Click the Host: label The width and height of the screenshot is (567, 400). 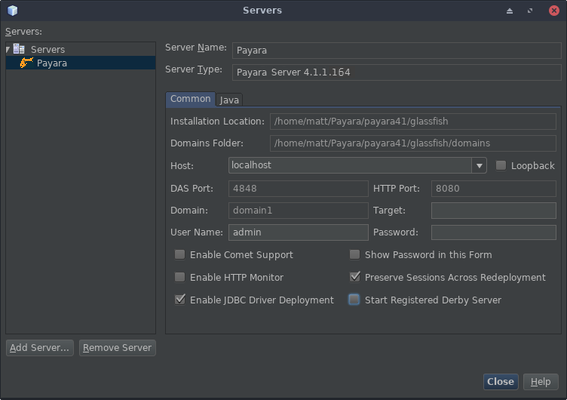182,166
